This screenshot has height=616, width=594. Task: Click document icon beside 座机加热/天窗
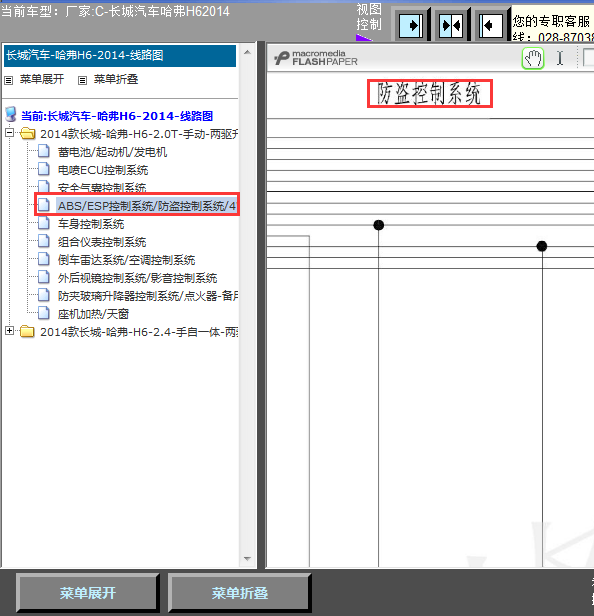44,313
